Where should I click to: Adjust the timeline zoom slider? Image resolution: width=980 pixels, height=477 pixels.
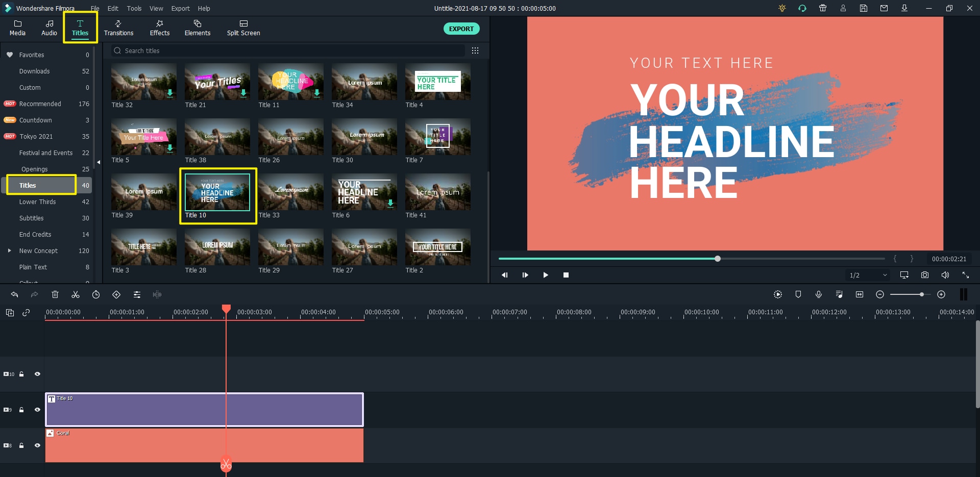coord(921,294)
